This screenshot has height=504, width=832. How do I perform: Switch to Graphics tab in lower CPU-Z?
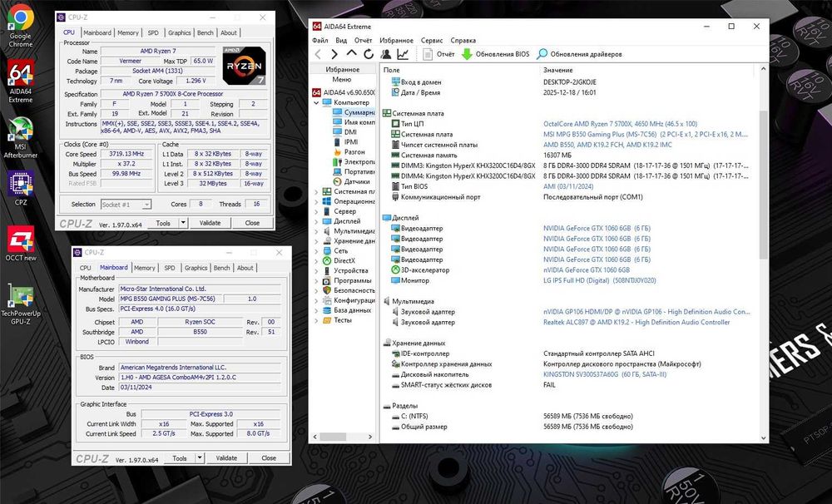(x=196, y=268)
